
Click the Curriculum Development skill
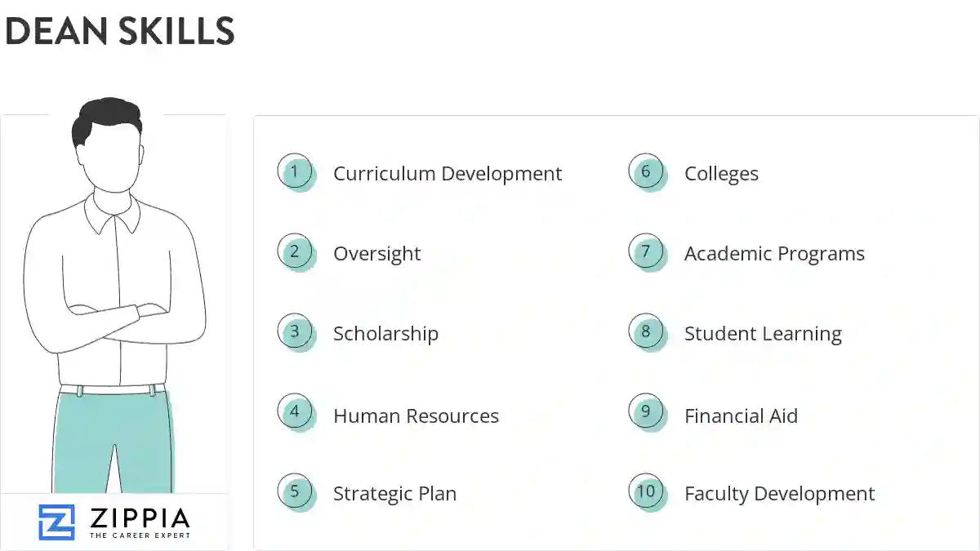[x=447, y=174]
